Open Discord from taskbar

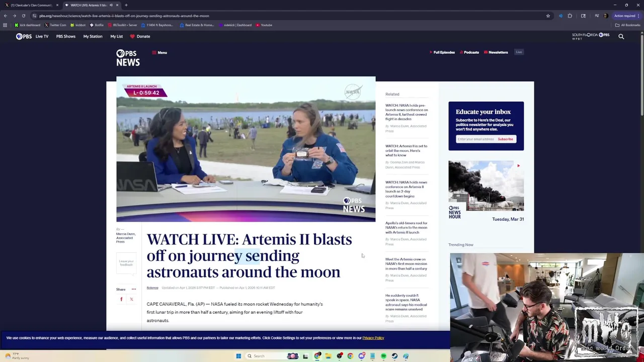coord(361,356)
